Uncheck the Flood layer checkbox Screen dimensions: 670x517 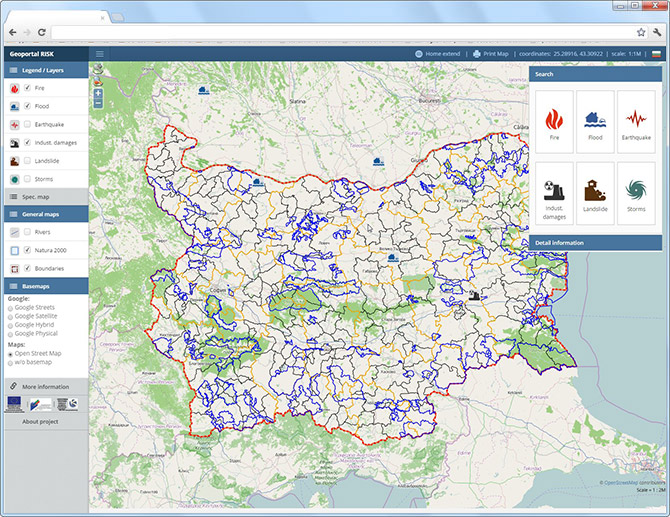coord(27,106)
